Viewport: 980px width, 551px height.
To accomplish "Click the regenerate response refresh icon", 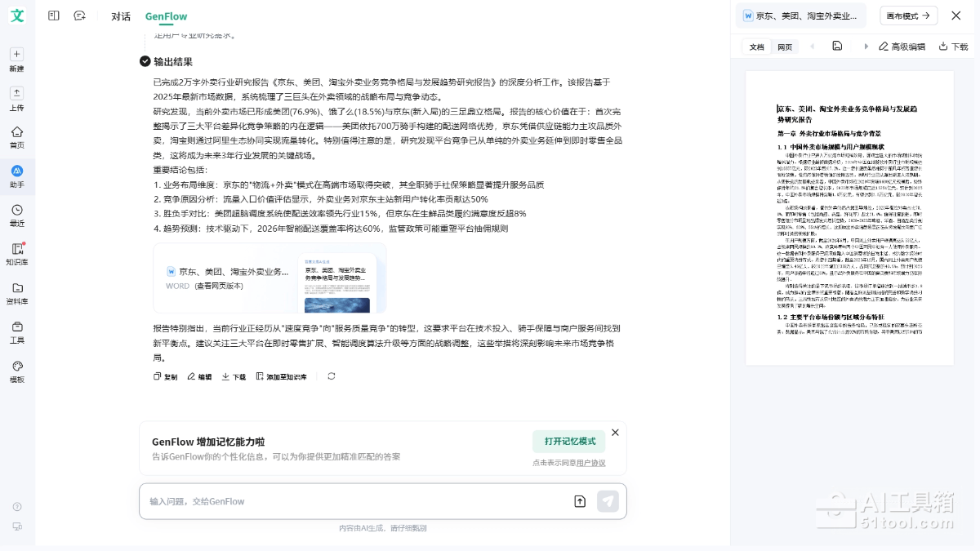I will pyautogui.click(x=331, y=376).
